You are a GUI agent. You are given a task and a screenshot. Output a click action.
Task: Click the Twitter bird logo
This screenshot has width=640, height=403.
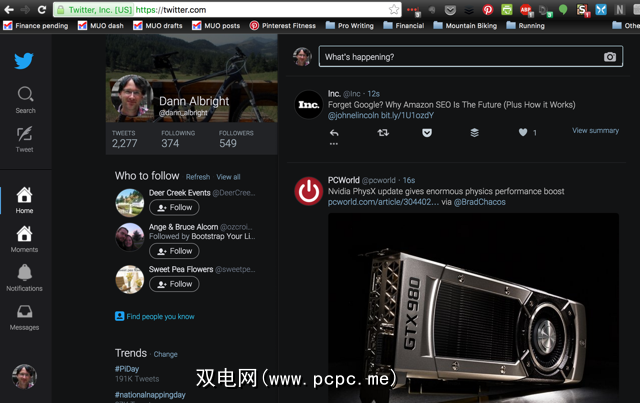[24, 61]
